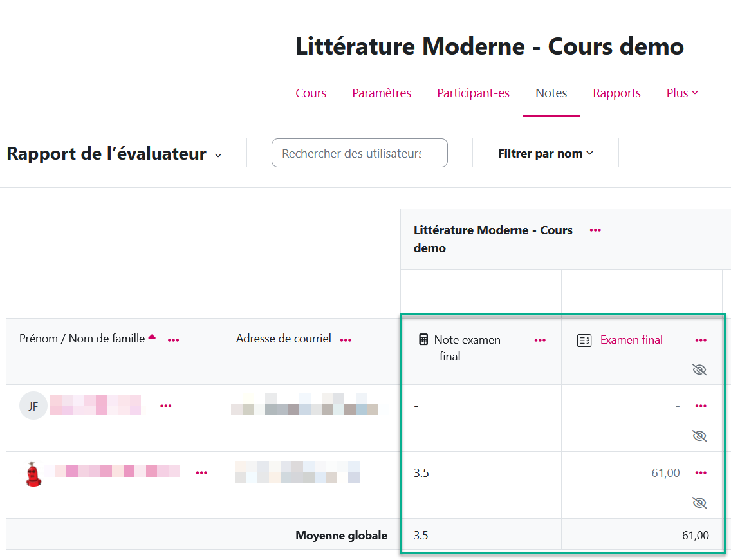Viewport: 731px width, 560px height.
Task: Expand the Plus navigation menu
Action: pos(682,93)
